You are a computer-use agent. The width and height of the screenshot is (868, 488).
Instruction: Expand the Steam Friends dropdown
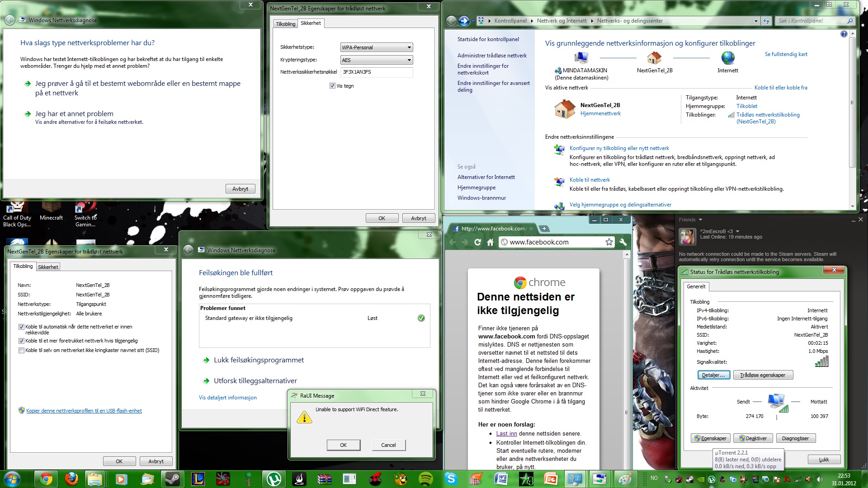point(700,220)
